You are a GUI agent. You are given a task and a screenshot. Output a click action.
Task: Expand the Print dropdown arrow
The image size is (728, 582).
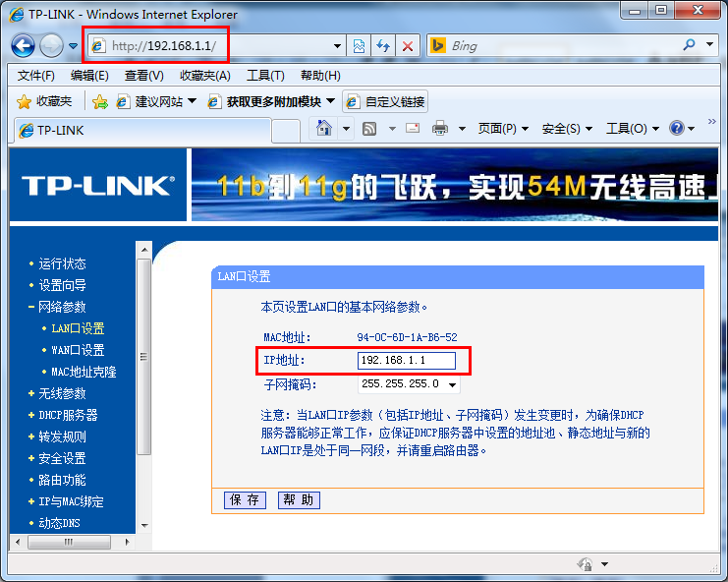[x=462, y=129]
